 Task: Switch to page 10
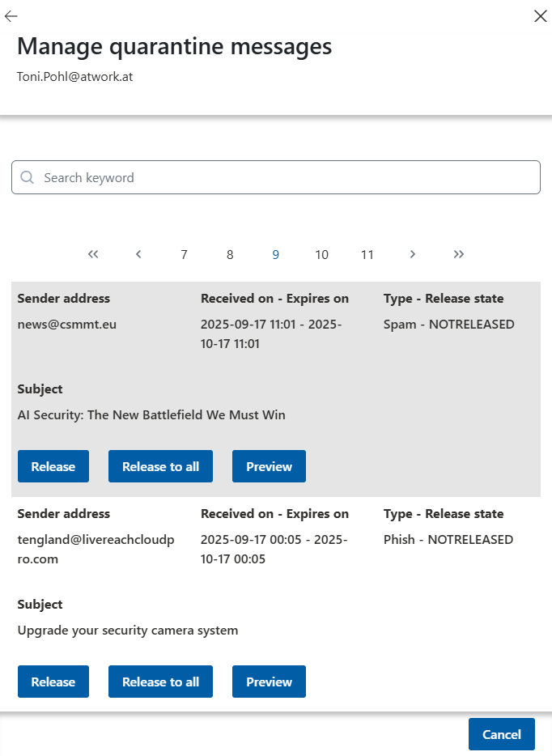pos(321,255)
